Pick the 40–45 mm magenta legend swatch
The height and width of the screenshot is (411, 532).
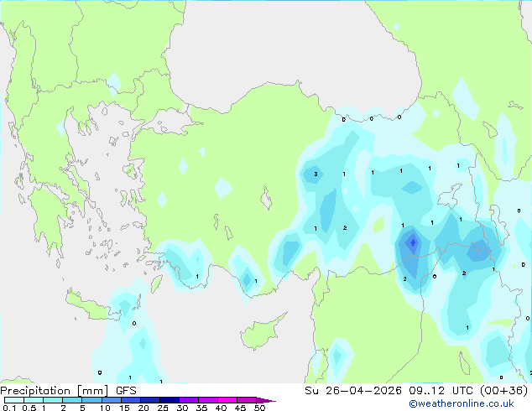227,400
